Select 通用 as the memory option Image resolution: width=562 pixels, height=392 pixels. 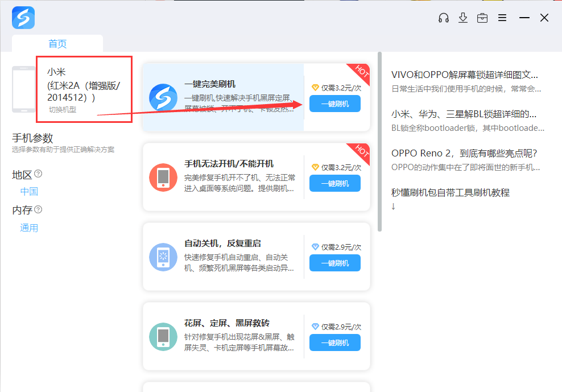coord(28,226)
